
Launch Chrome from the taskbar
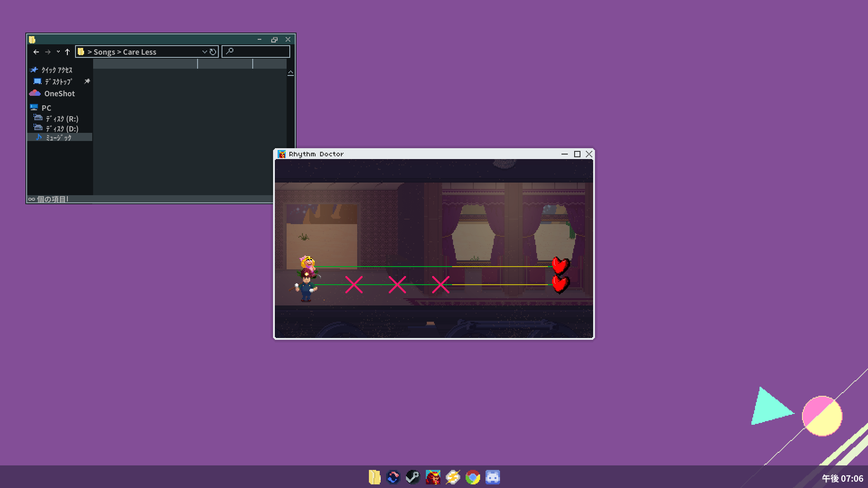pos(472,477)
